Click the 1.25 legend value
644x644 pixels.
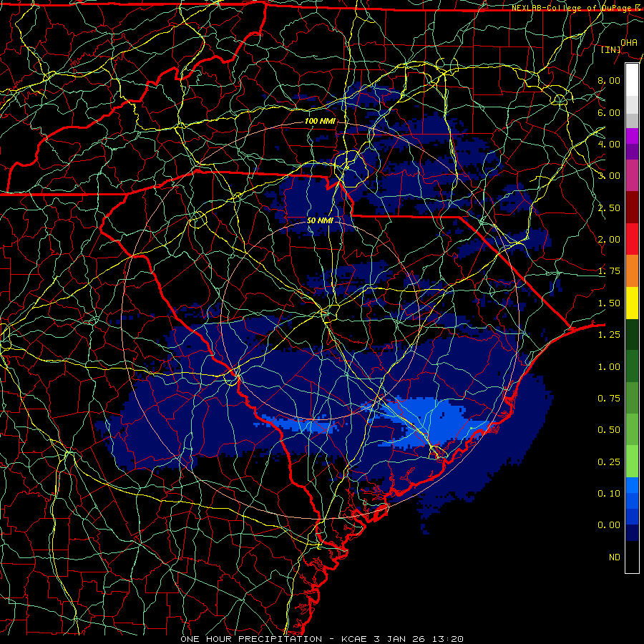[609, 335]
